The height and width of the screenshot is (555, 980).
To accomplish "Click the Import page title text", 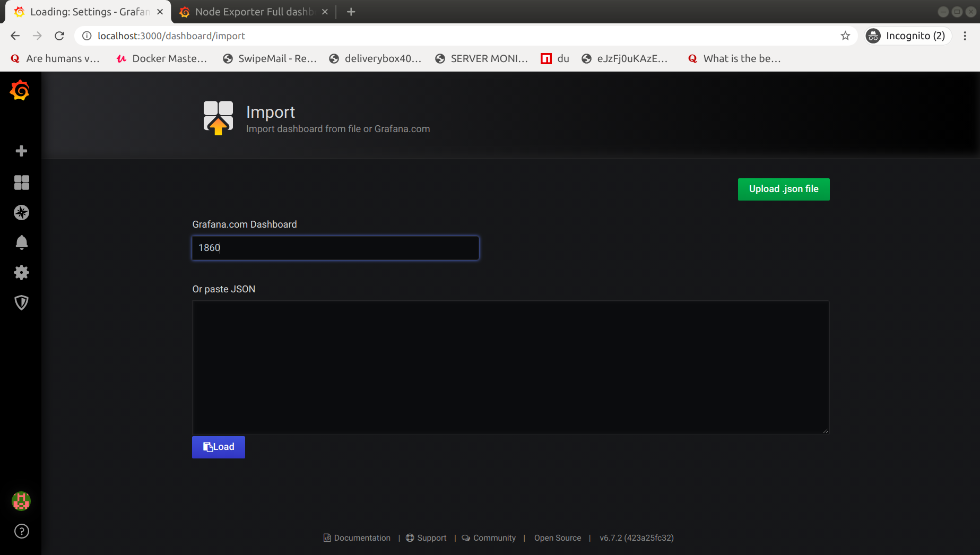I will coord(271,112).
